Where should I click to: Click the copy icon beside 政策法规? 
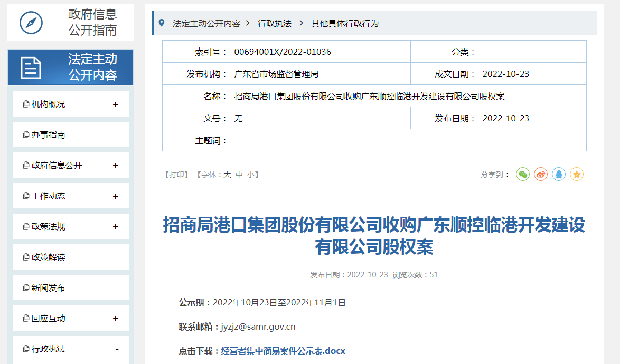click(x=26, y=226)
